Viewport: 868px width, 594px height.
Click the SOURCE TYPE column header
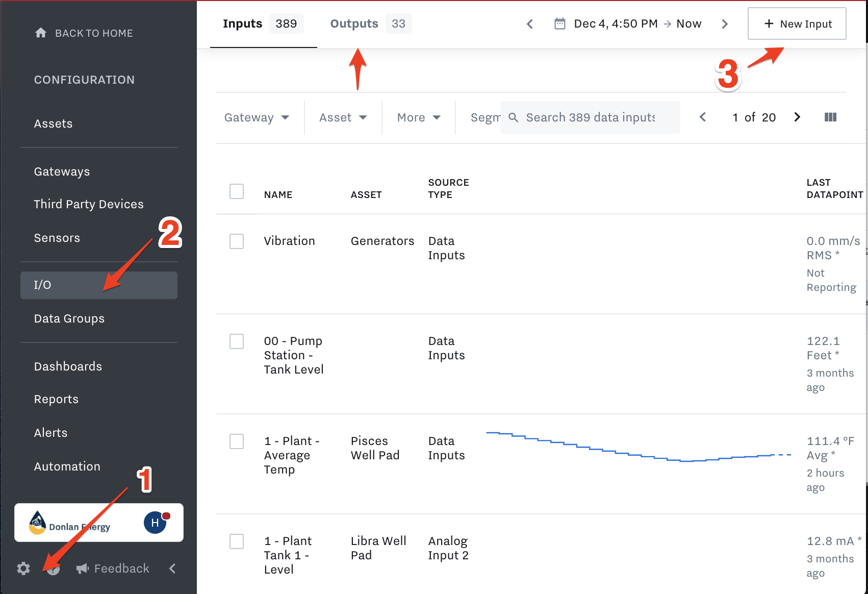(448, 188)
